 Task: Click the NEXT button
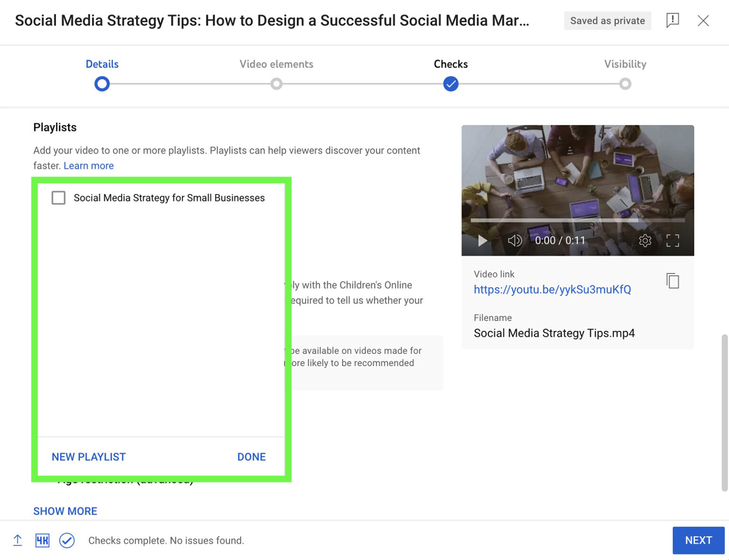698,540
